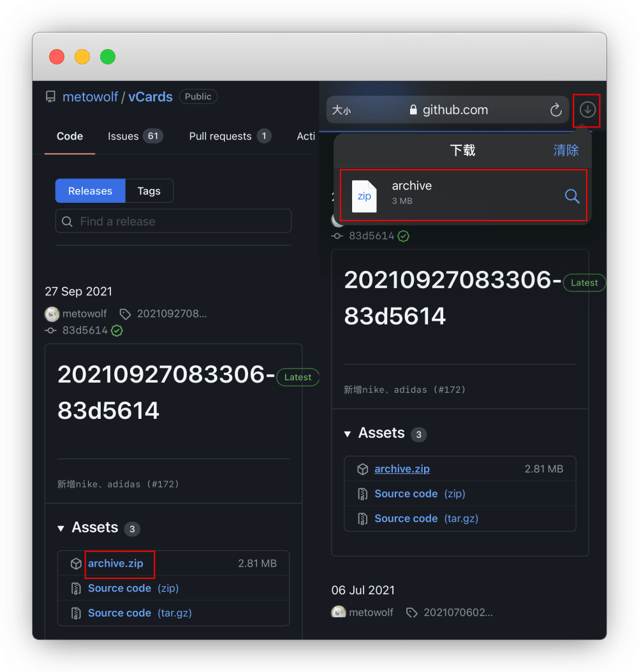Open the vCards repository link
Viewport: 639px width, 672px height.
pyautogui.click(x=151, y=97)
